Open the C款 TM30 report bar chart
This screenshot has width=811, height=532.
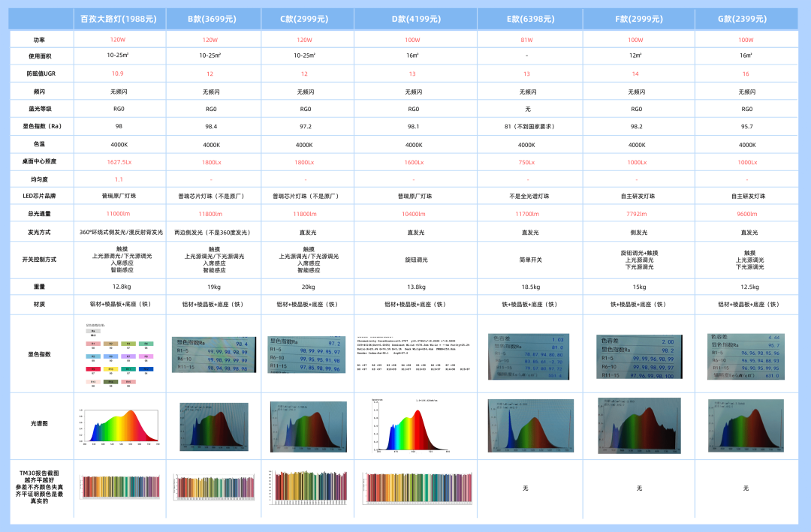coord(308,486)
